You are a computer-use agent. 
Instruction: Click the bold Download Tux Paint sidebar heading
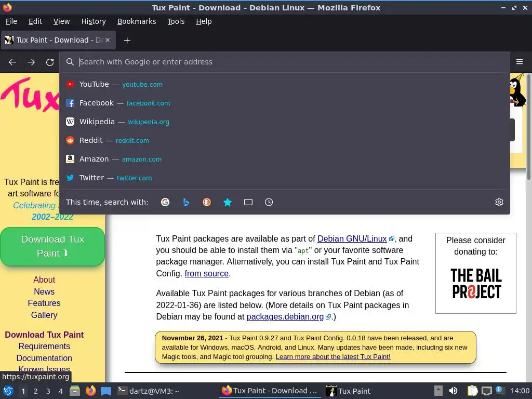(44, 335)
